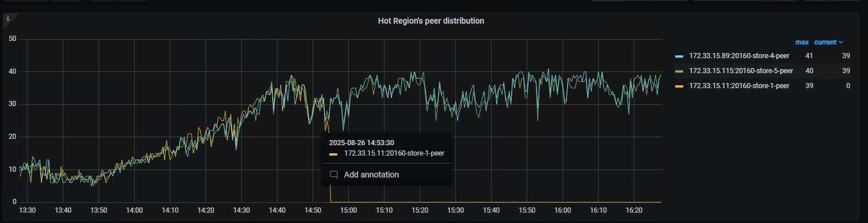Click the 13:30 time axis label
Screen dimensions: 868x223
[x=27, y=211]
